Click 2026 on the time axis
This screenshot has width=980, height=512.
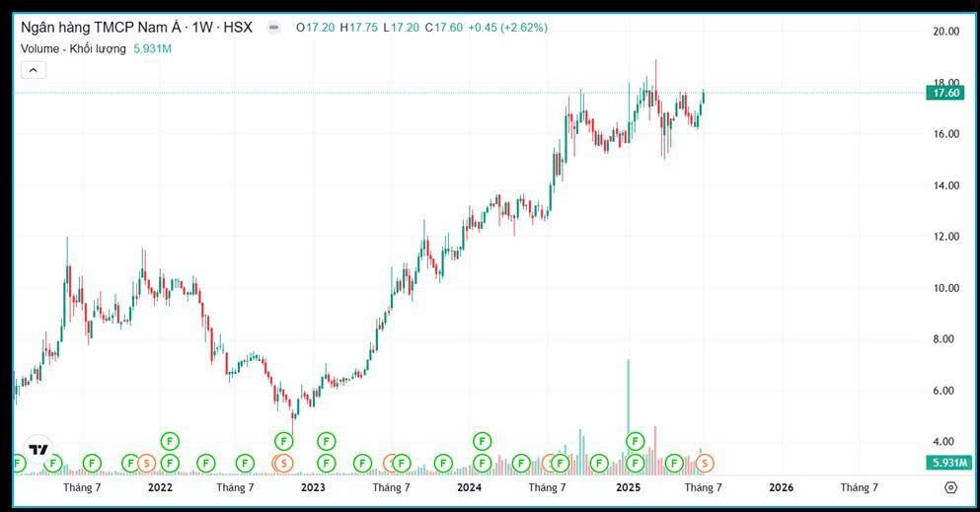click(x=781, y=487)
